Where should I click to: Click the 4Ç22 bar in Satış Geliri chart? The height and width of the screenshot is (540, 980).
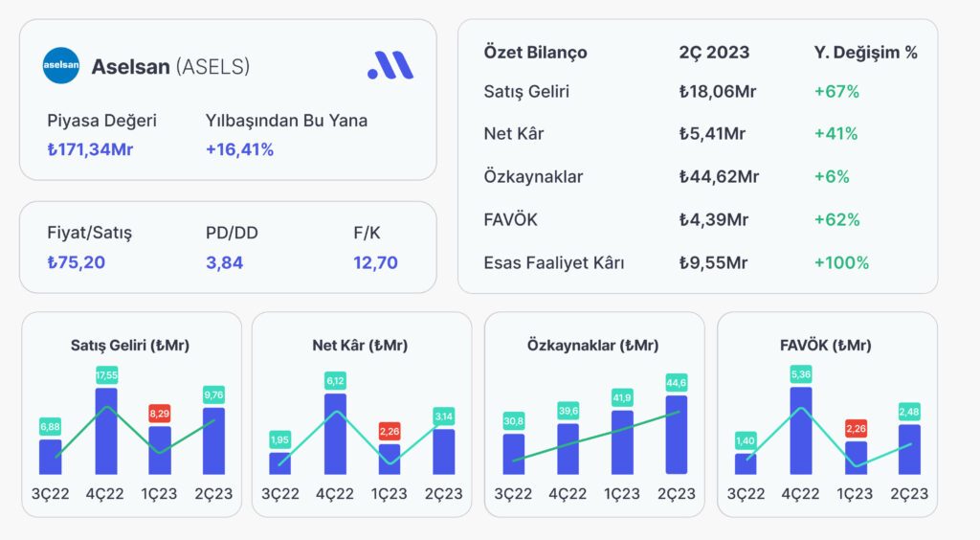(106, 431)
